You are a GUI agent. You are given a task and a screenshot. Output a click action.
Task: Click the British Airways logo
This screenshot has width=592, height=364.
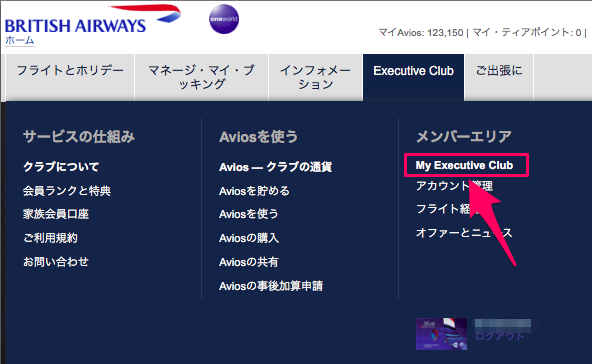click(x=93, y=20)
